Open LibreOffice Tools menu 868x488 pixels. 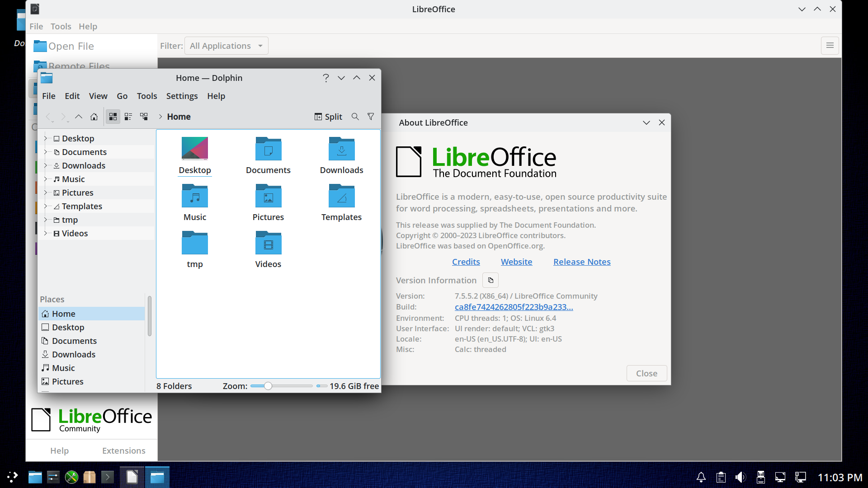coord(61,26)
